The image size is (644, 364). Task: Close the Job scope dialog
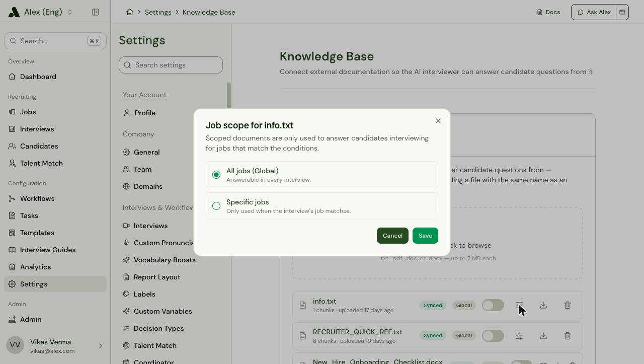click(x=438, y=121)
